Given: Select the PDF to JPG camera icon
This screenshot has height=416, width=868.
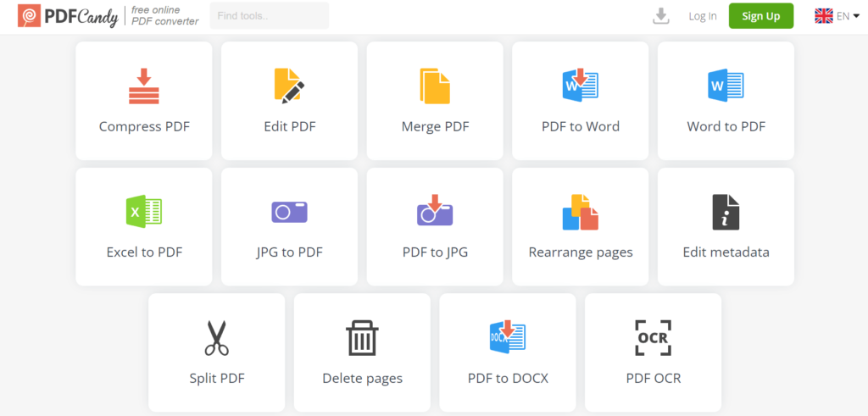Looking at the screenshot, I should tap(435, 209).
